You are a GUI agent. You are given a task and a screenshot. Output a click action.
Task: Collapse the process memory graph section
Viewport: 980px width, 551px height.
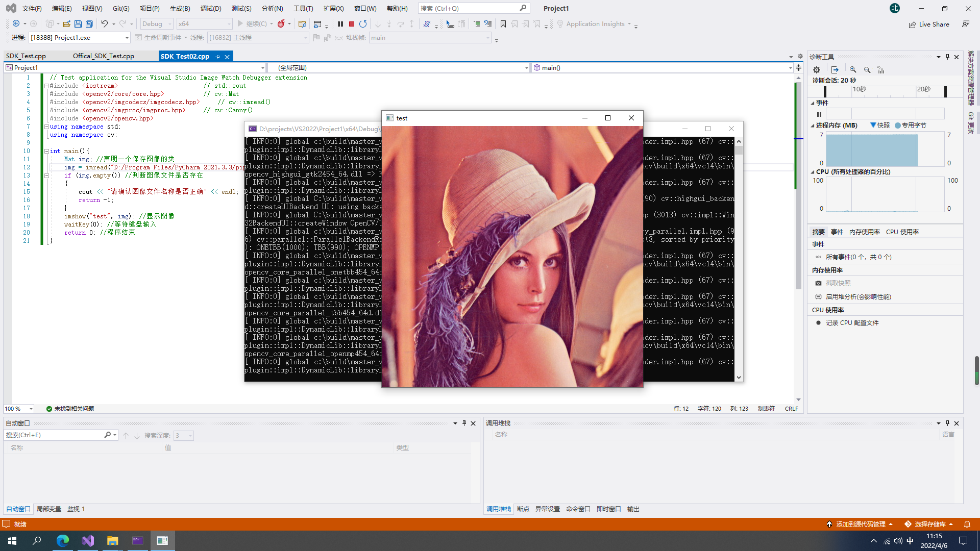[x=813, y=126]
